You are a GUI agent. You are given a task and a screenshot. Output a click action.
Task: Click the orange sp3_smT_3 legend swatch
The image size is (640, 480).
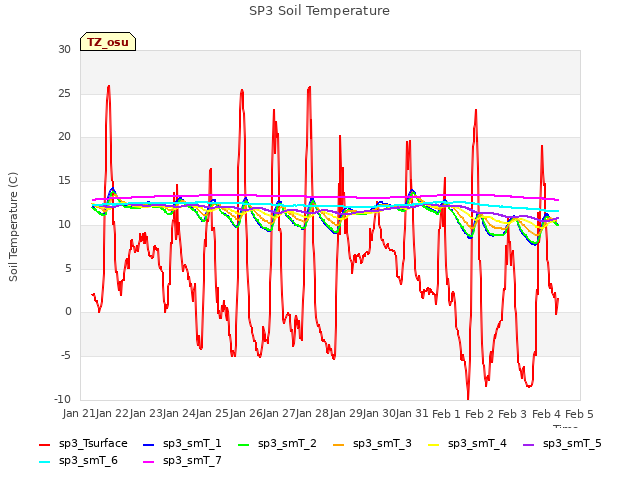339,444
